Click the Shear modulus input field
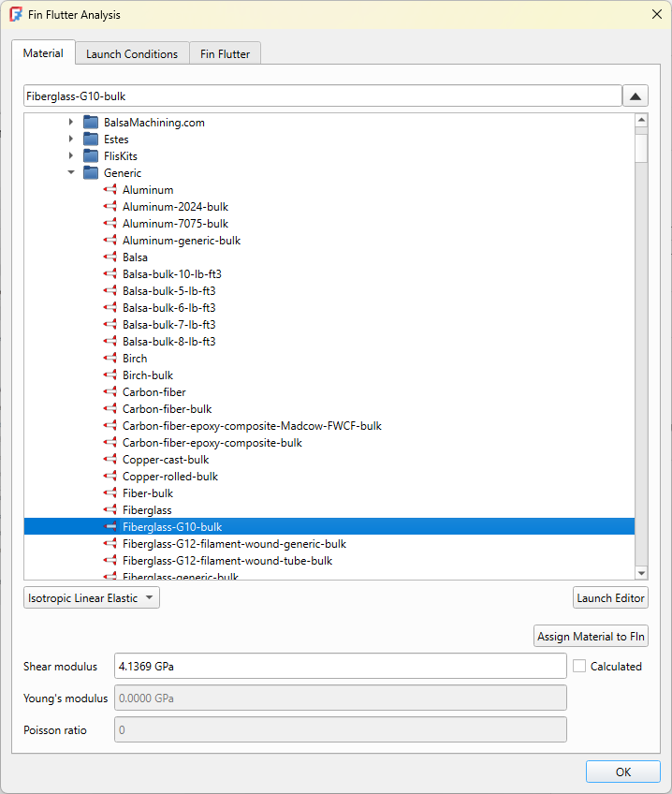The height and width of the screenshot is (794, 672). 340,666
